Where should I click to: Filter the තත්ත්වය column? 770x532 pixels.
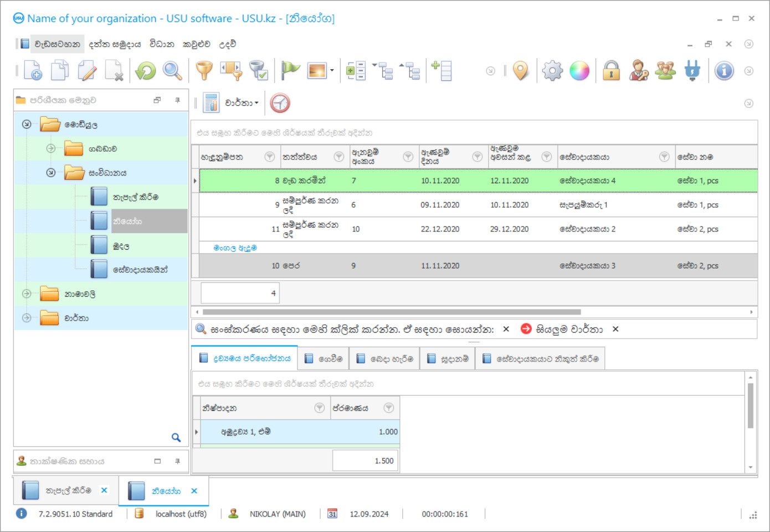point(339,157)
